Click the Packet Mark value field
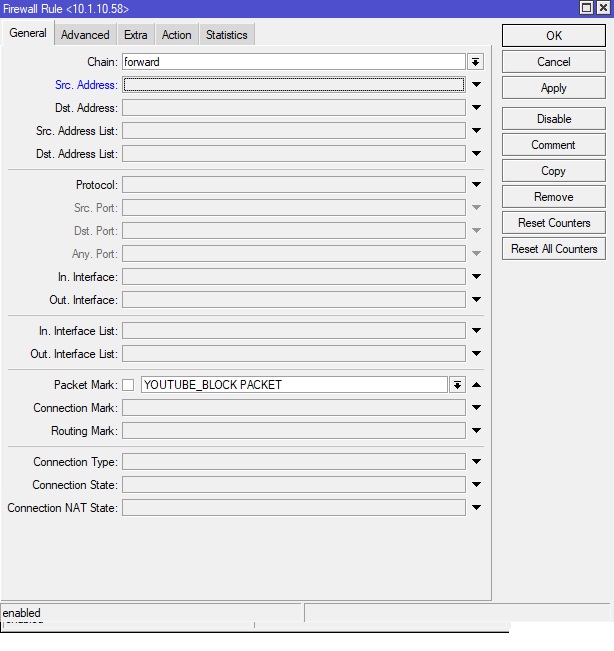Image resolution: width=614 pixels, height=651 pixels. (x=294, y=385)
